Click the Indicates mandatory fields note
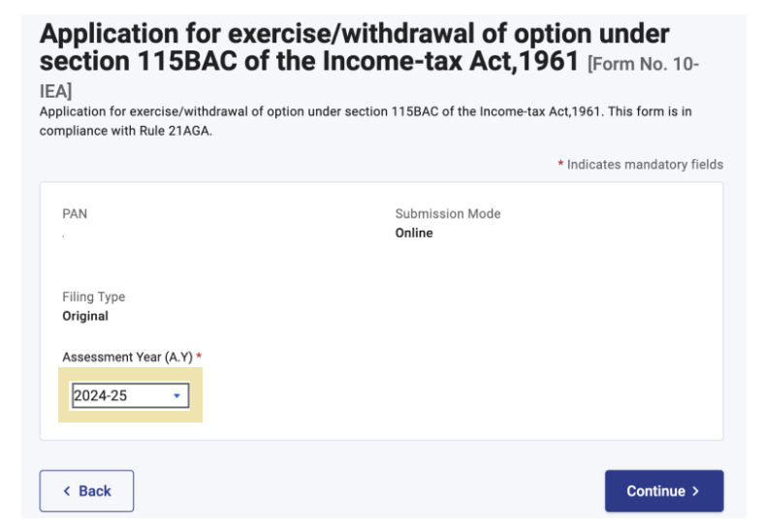 click(645, 165)
